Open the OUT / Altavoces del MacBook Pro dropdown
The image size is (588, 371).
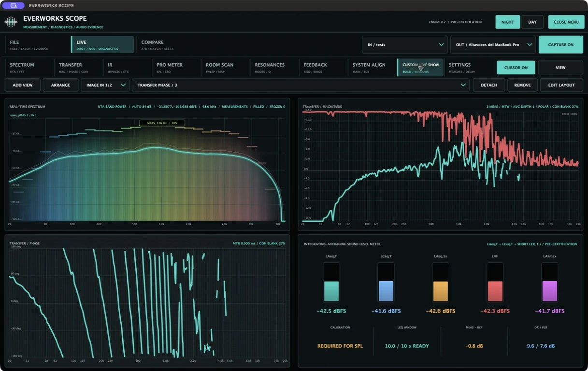(x=493, y=44)
